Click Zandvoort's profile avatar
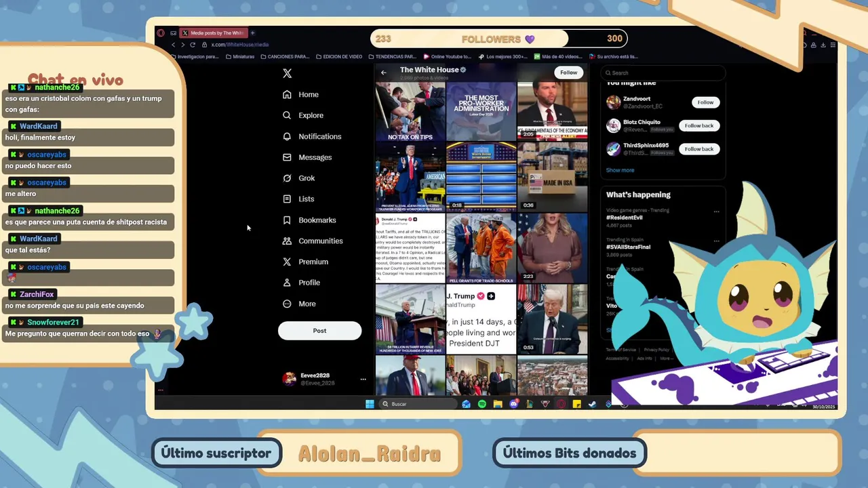868x488 pixels. (x=613, y=102)
